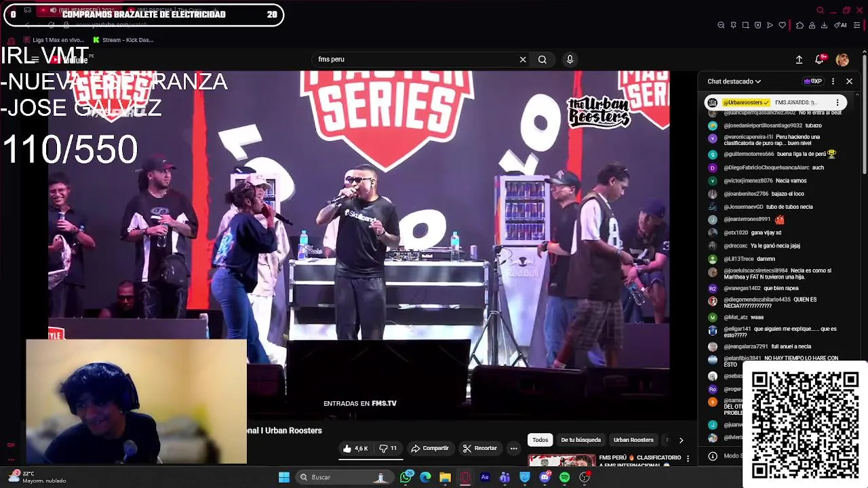Click the ad blocker shield icon
The image size is (868, 488).
point(757,25)
